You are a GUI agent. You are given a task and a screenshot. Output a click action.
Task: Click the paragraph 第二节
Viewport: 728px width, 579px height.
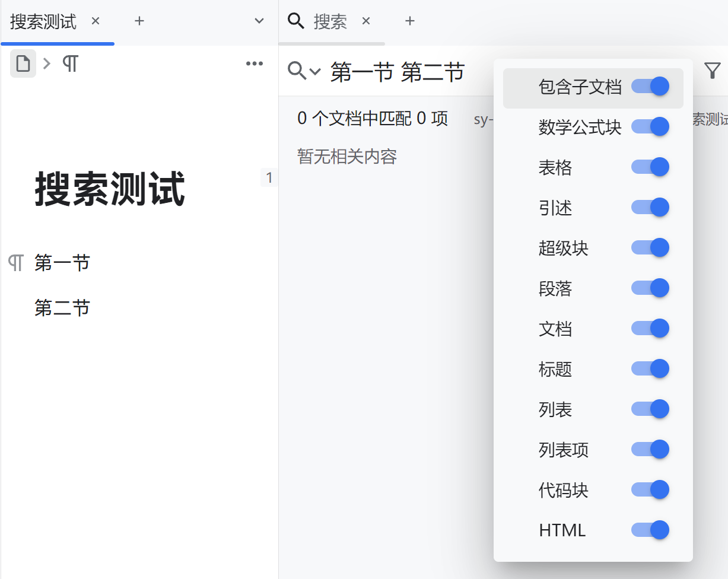(x=62, y=308)
